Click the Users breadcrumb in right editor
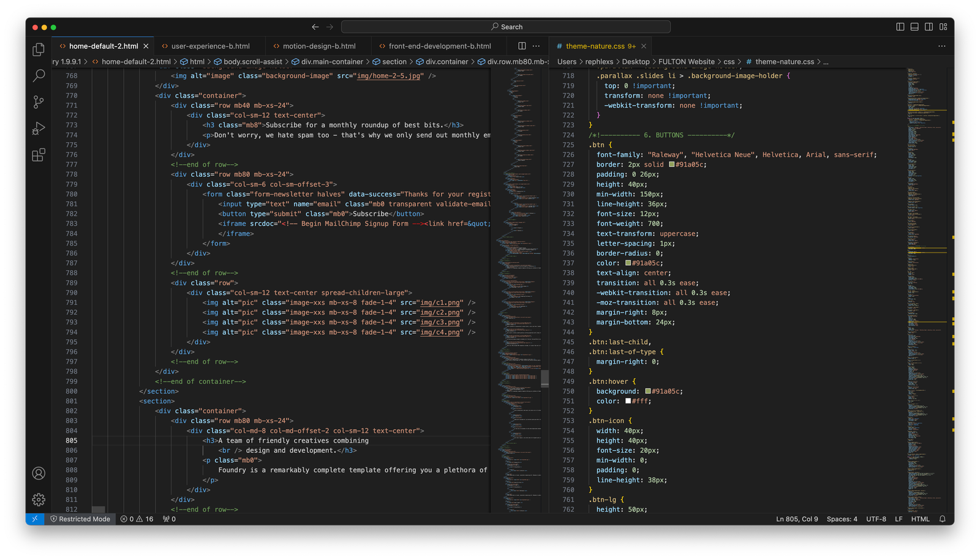 (567, 61)
